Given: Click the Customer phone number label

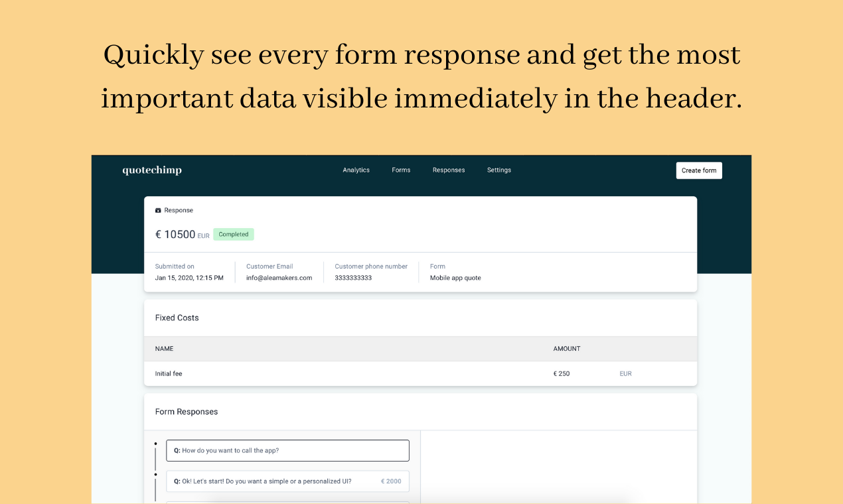Looking at the screenshot, I should (371, 267).
